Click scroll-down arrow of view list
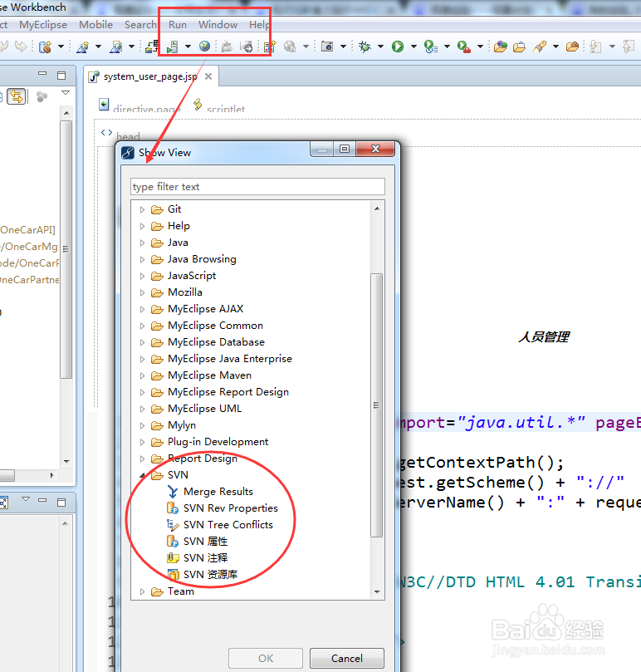Viewport: 641px width, 672px height. (x=377, y=592)
